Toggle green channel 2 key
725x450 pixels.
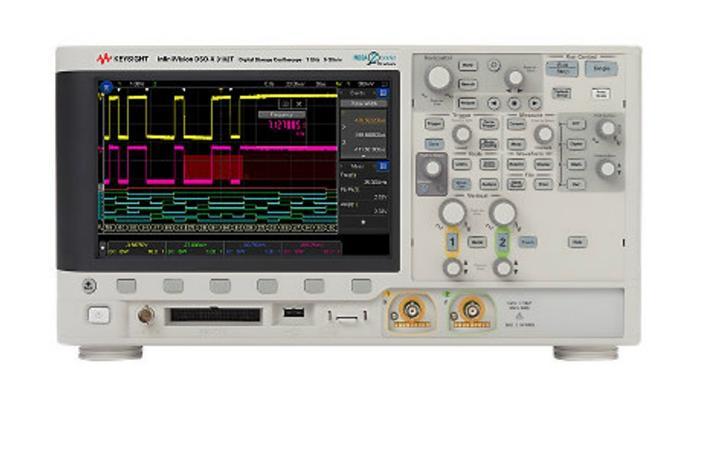[x=502, y=242]
